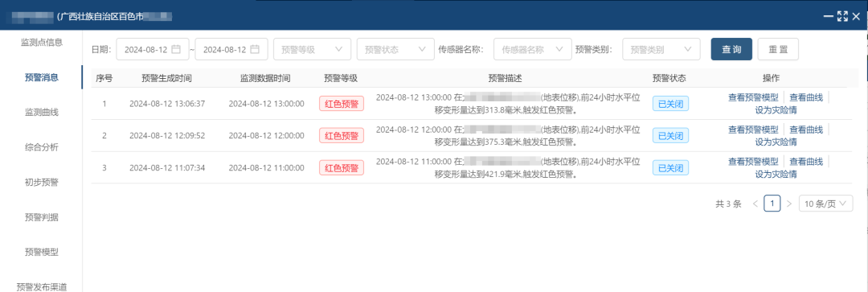Click the 红色预警 tag in row 2
The width and height of the screenshot is (868, 292).
point(342,135)
